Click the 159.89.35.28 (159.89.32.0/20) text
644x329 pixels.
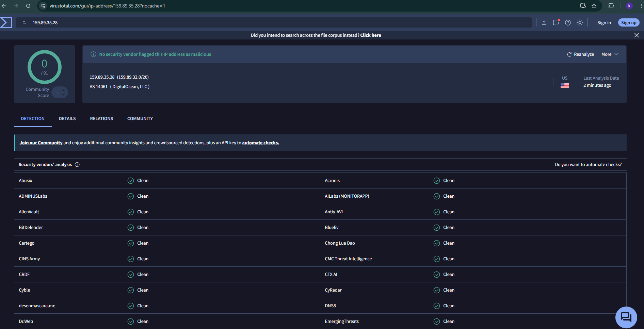coord(119,77)
